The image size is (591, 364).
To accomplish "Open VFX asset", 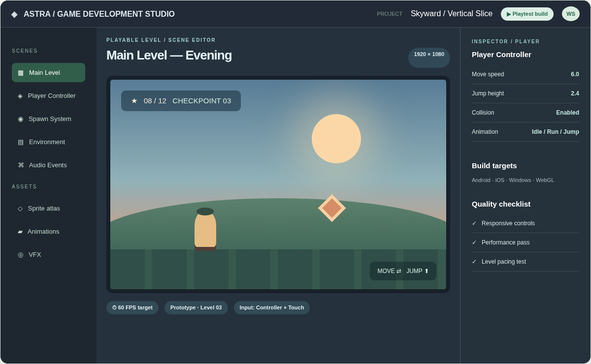I will [x=48, y=254].
